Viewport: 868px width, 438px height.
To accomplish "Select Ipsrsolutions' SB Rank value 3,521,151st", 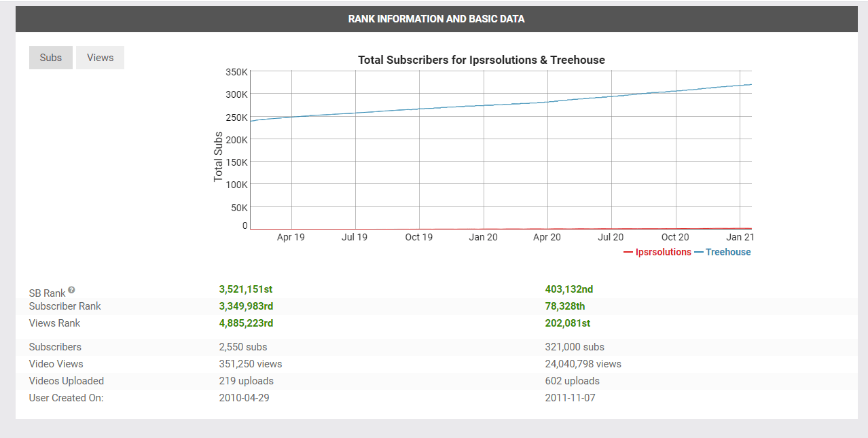I will 246,289.
